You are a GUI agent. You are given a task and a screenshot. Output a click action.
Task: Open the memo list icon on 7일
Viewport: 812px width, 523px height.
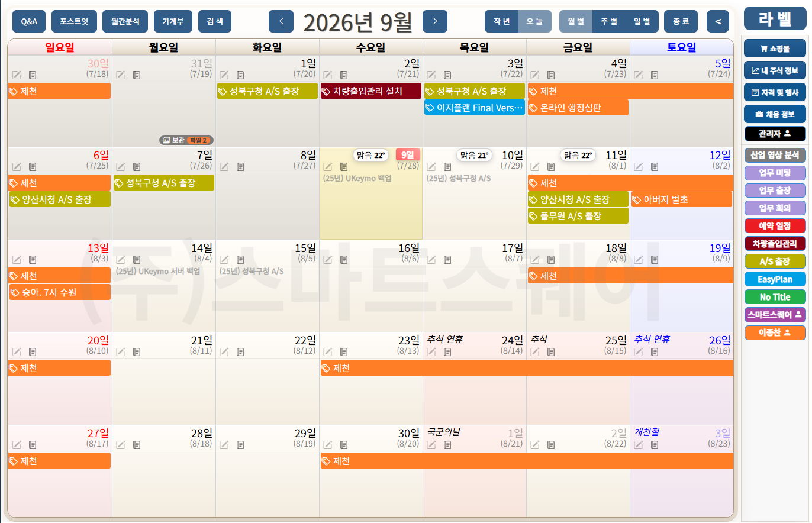[x=137, y=167]
